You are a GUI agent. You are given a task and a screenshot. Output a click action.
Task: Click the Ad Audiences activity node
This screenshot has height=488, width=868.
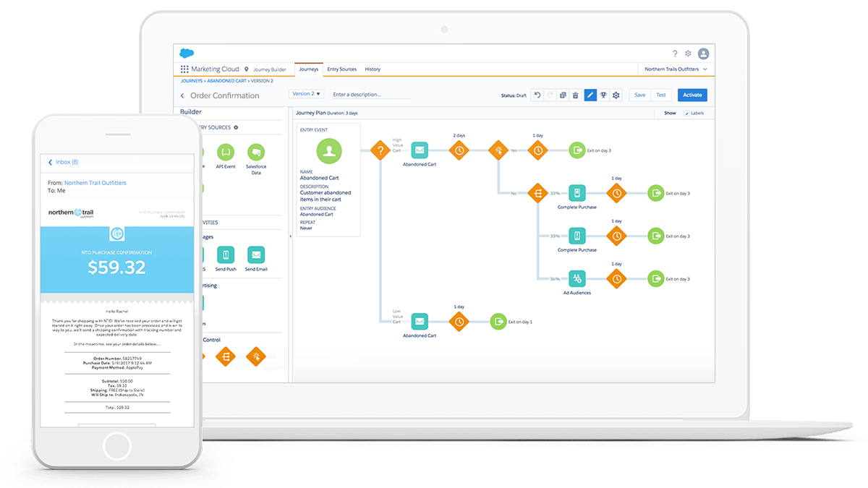pyautogui.click(x=576, y=278)
